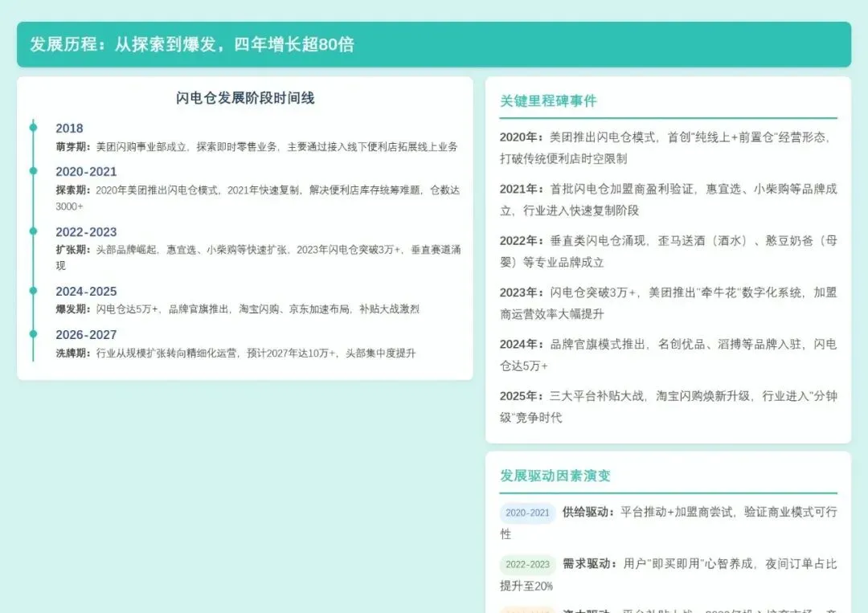Click the '2023年' milestone entry
Screen dimensions: 868x613
coord(668,303)
